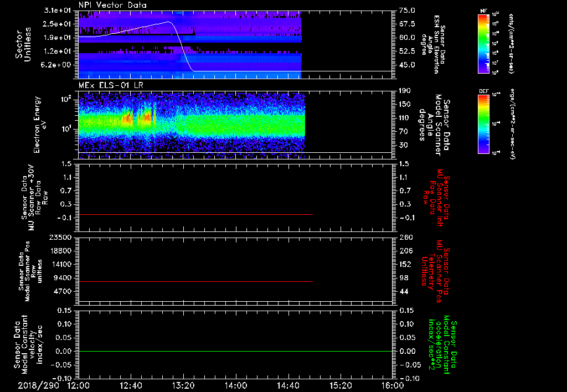The width and height of the screenshot is (567, 392).
Task: Click the 206 telemetry tick label
Action: pyautogui.click(x=406, y=251)
